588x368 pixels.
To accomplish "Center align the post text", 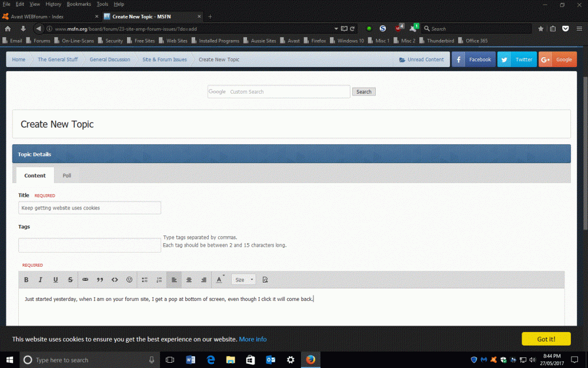I will click(189, 280).
